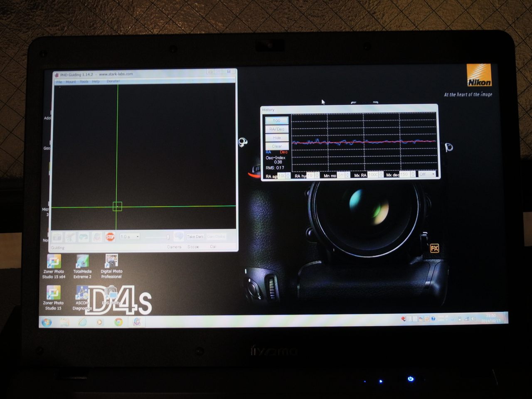The height and width of the screenshot is (399, 532).
Task: Open the TotalMedia Extreme 2 desktop shortcut
Action: click(x=82, y=266)
